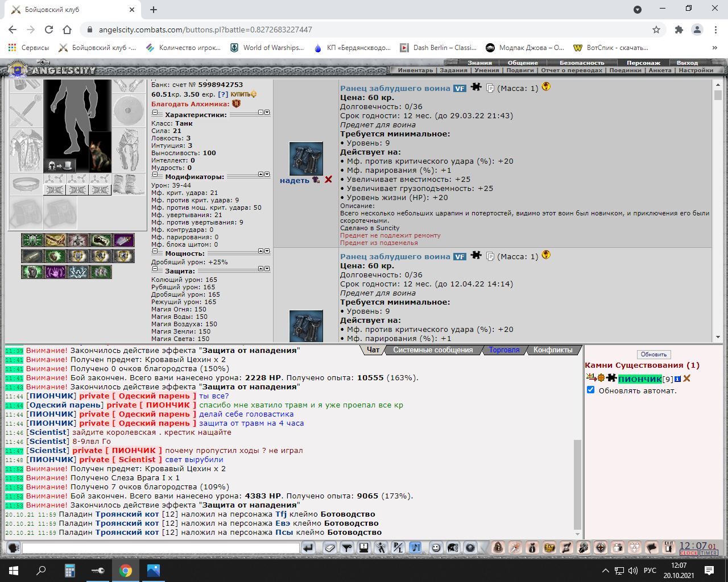The width and height of the screenshot is (728, 582).
Task: Click the sword weapon equipment slot
Action: 26,110
